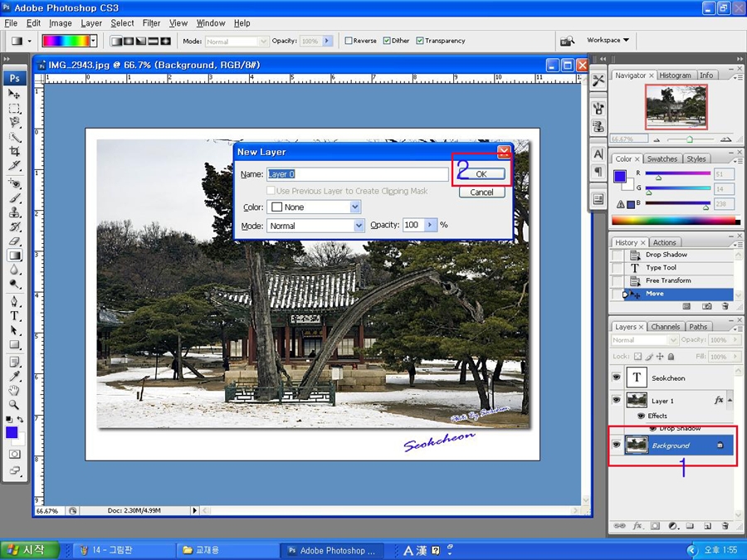Screen dimensions: 747x560
Task: Set history brush source at Drop Shadow state
Action: pyautogui.click(x=618, y=255)
